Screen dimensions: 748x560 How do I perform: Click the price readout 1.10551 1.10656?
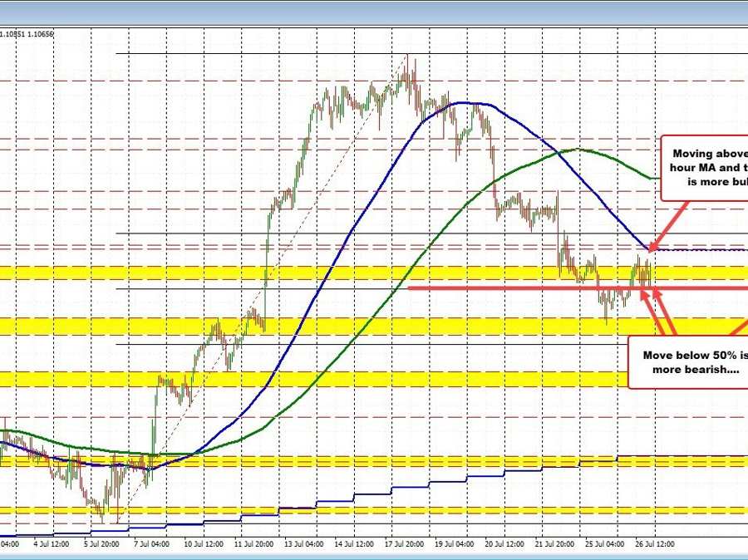[27, 34]
